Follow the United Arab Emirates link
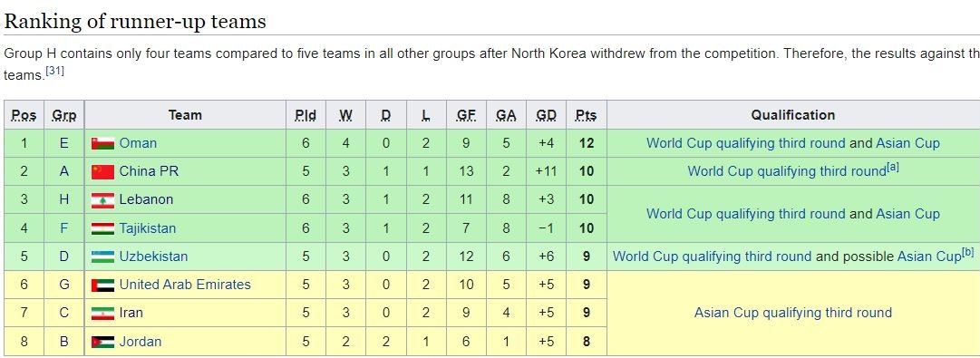 pos(185,285)
